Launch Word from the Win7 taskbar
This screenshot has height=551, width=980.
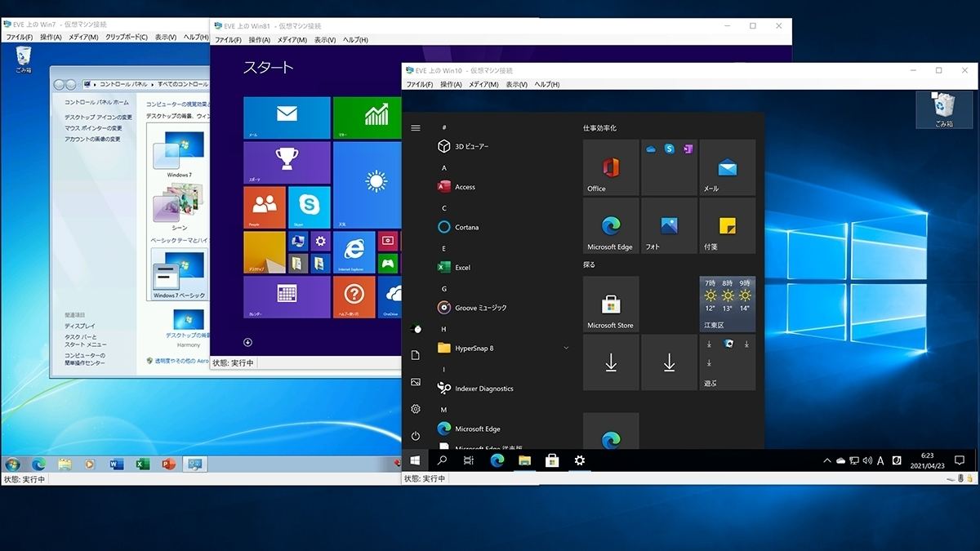116,464
